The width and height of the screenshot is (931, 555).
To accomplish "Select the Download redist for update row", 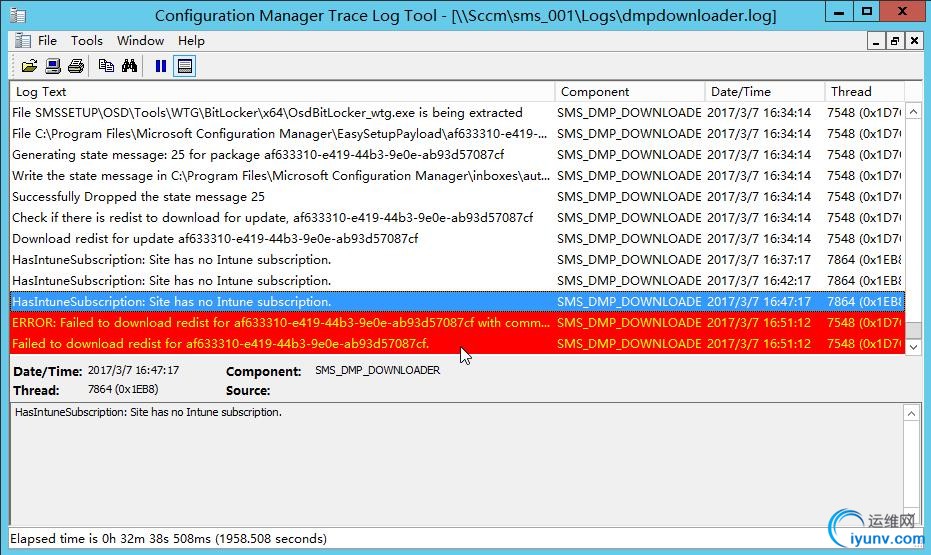I will (457, 239).
